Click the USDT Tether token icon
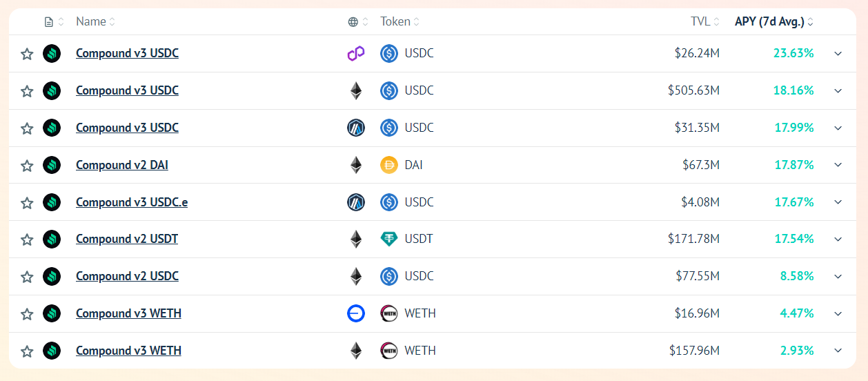The height and width of the screenshot is (381, 868). click(x=389, y=239)
